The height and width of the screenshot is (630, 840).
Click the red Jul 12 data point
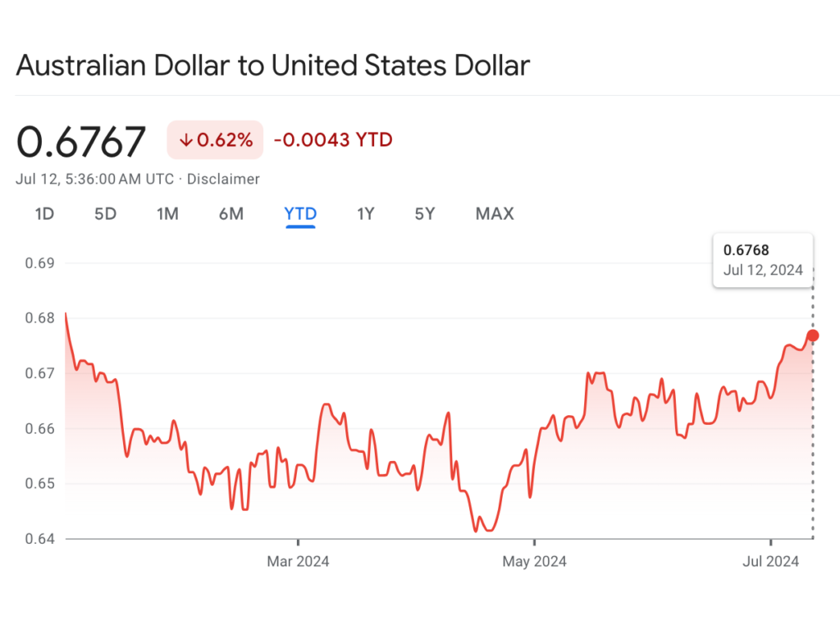813,336
